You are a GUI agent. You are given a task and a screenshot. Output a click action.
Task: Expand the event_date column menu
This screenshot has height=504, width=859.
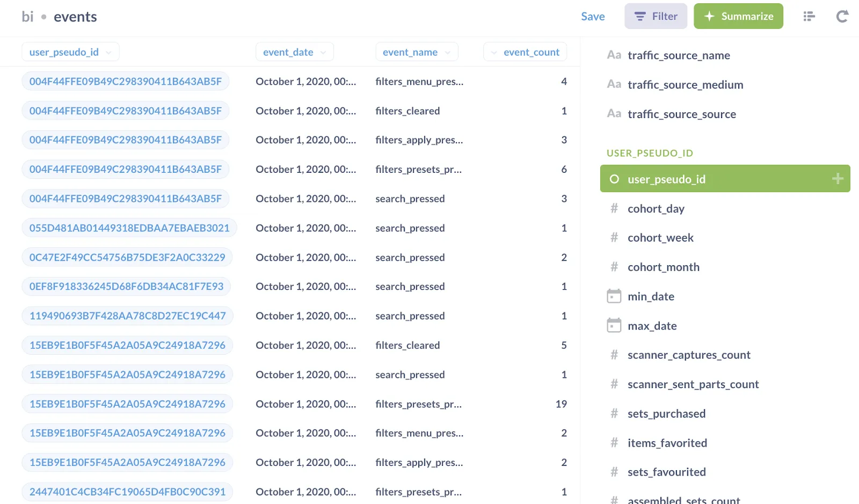click(x=323, y=52)
